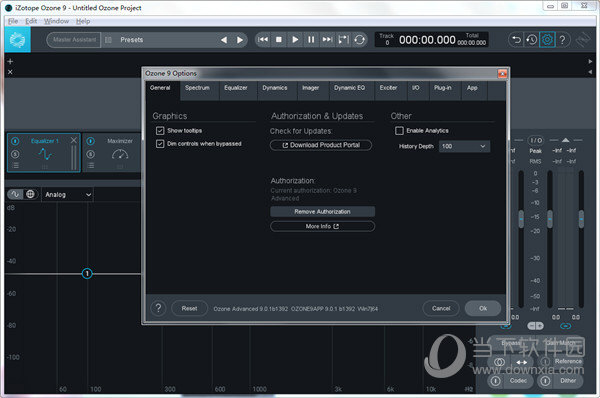Open the Analog EQ mode dropdown
The height and width of the screenshot is (398, 600).
68,195
